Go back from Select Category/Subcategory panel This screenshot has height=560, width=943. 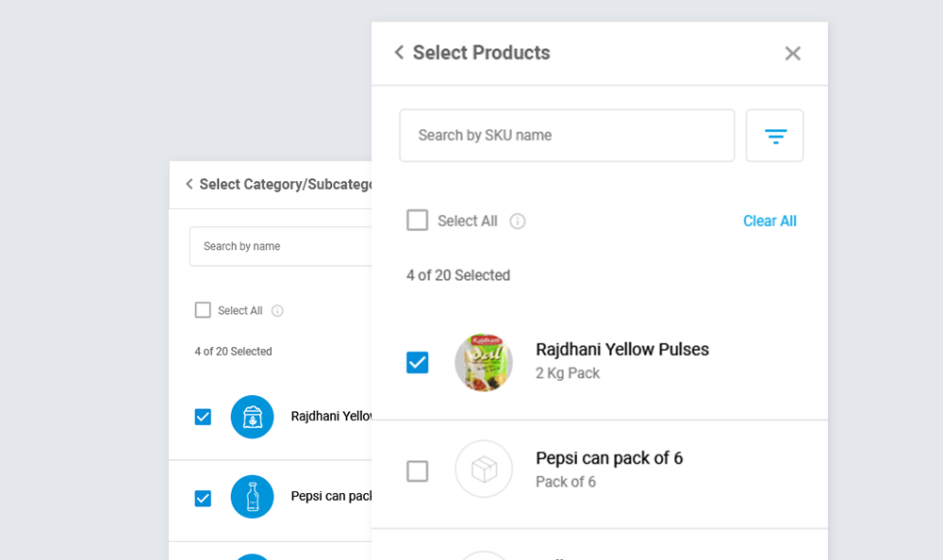tap(190, 185)
